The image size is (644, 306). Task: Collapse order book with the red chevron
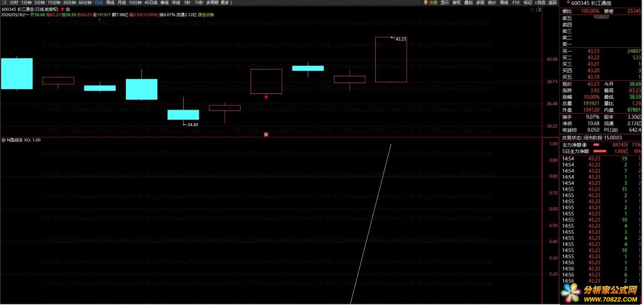coord(601,17)
